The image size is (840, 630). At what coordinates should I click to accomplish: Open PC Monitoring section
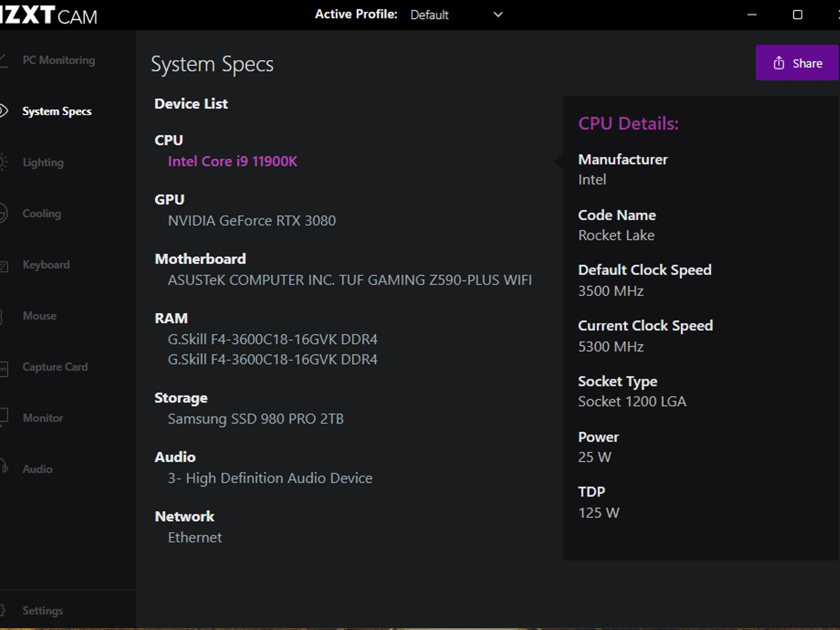pos(59,60)
